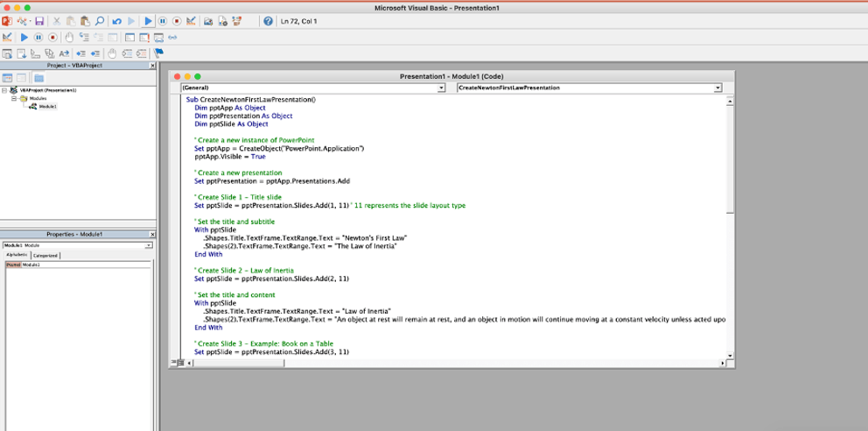The height and width of the screenshot is (431, 868).
Task: Open the CreateNewtonFirstLawPresentation procedure dropdown
Action: (589, 88)
